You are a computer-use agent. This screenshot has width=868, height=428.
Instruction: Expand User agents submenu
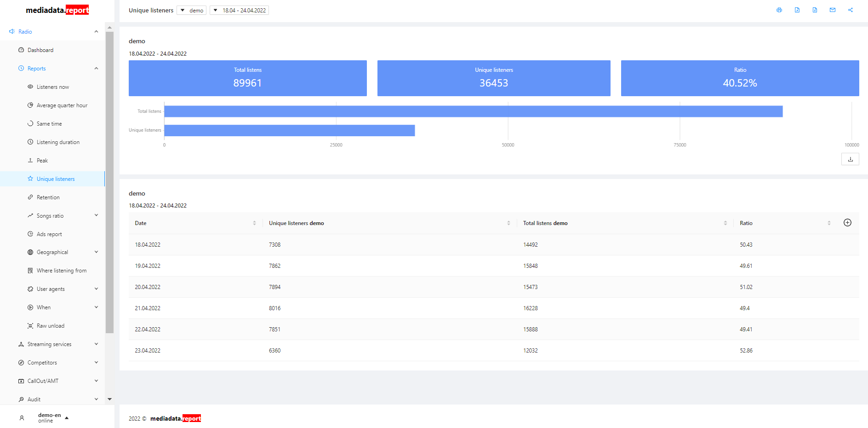pos(96,289)
